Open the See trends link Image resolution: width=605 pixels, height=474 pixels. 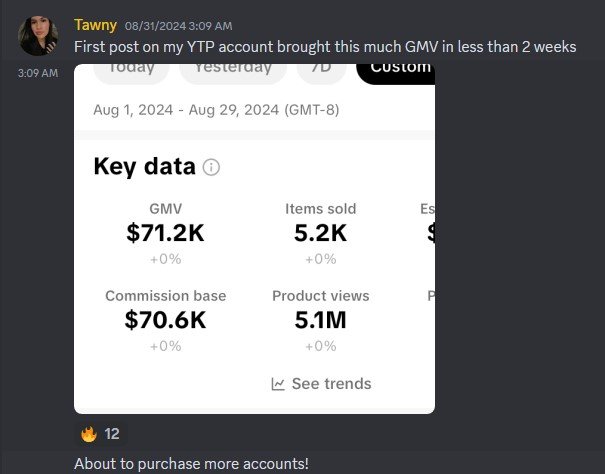322,384
